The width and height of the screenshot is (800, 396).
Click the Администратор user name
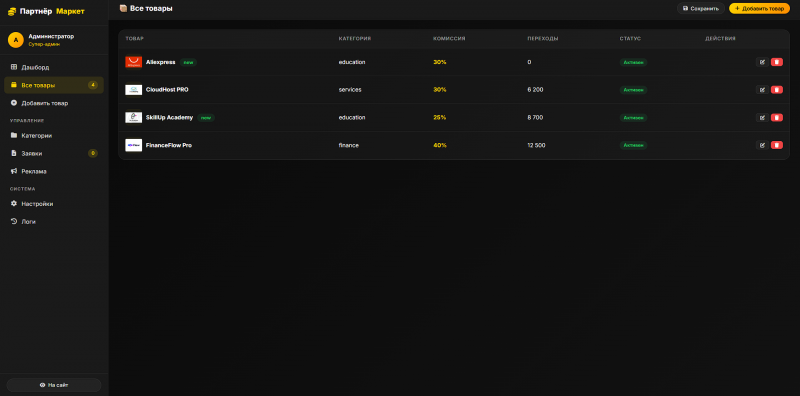point(51,36)
